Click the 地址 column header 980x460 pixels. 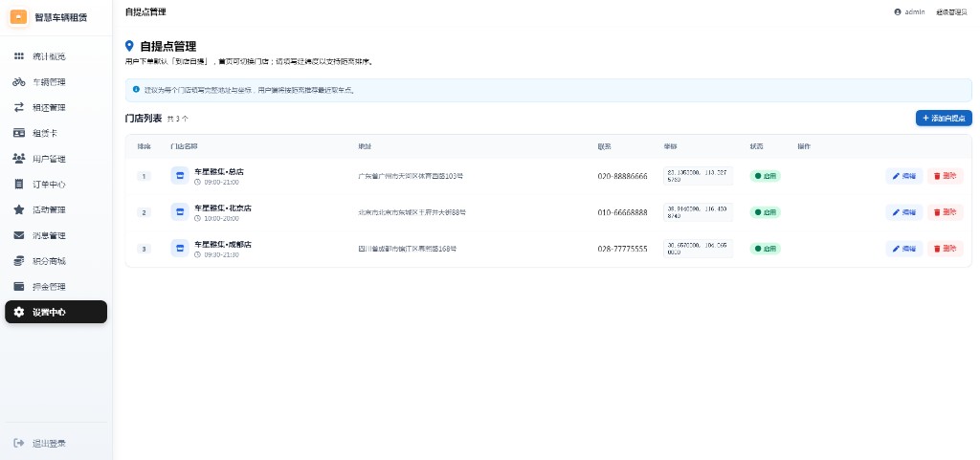[x=364, y=146]
